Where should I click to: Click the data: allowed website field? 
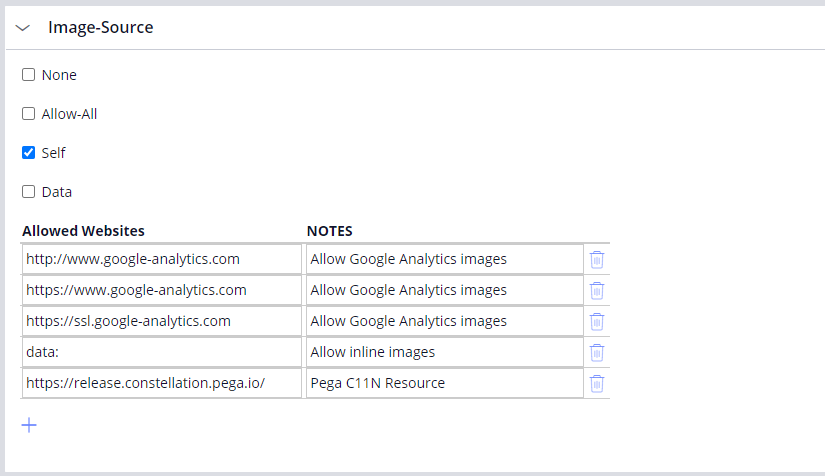pos(161,352)
